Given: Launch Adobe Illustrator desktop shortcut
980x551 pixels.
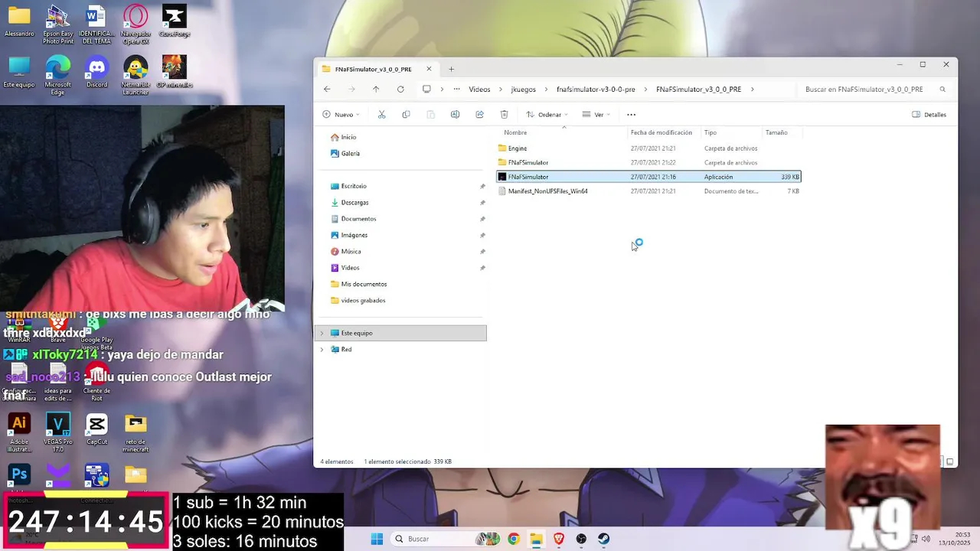Looking at the screenshot, I should [x=19, y=432].
